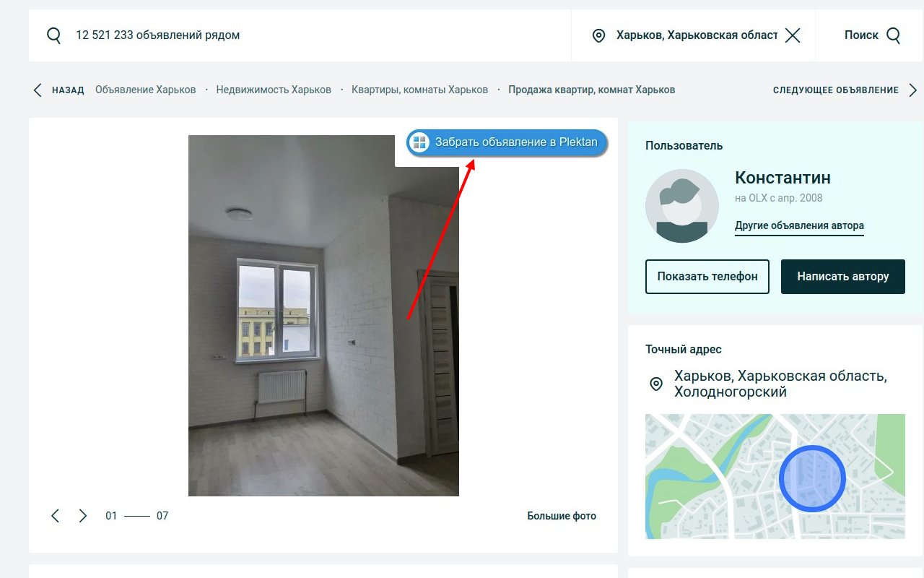924x578 pixels.
Task: Click the back chevron beside НАЗАД
Action: pyautogui.click(x=37, y=90)
